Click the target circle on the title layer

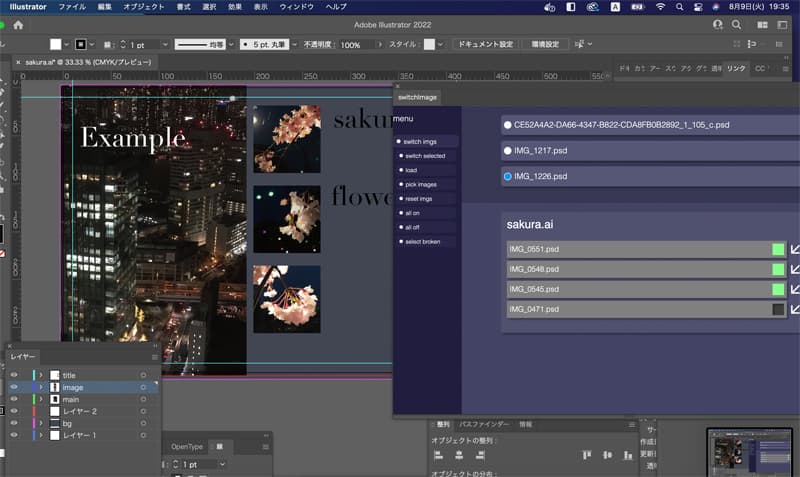[143, 375]
